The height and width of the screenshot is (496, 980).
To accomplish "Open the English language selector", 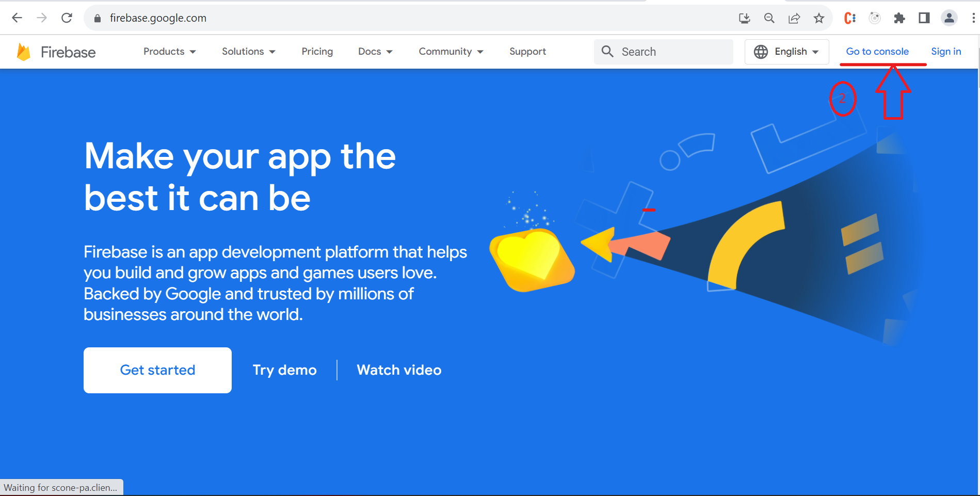I will click(x=786, y=52).
